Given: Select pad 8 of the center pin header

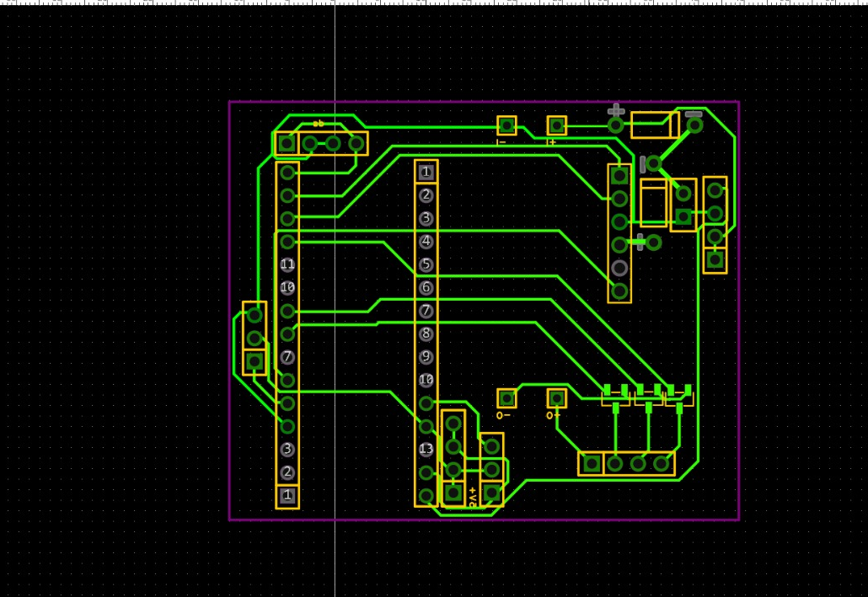Looking at the screenshot, I should click(x=426, y=333).
